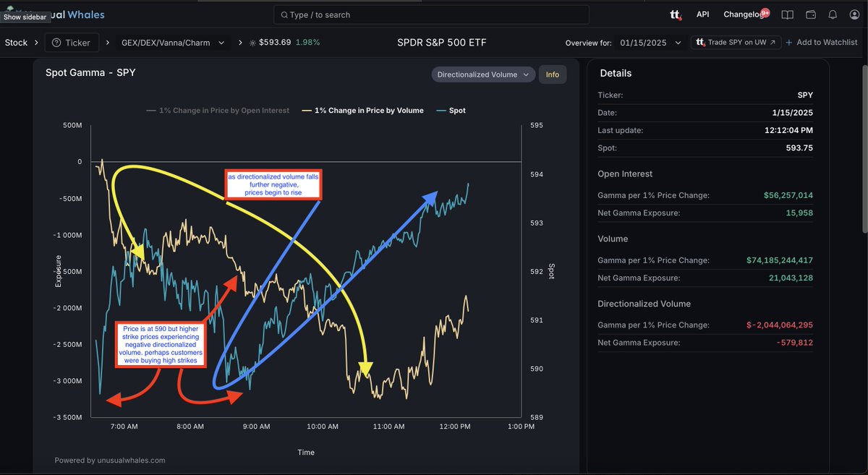Click the Time axis label below chart
The width and height of the screenshot is (868, 475).
pos(306,453)
